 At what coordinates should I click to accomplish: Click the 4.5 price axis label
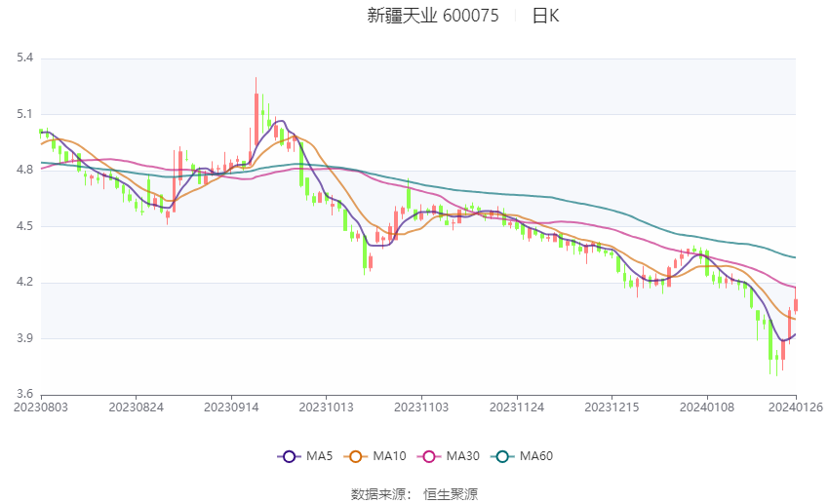point(24,226)
